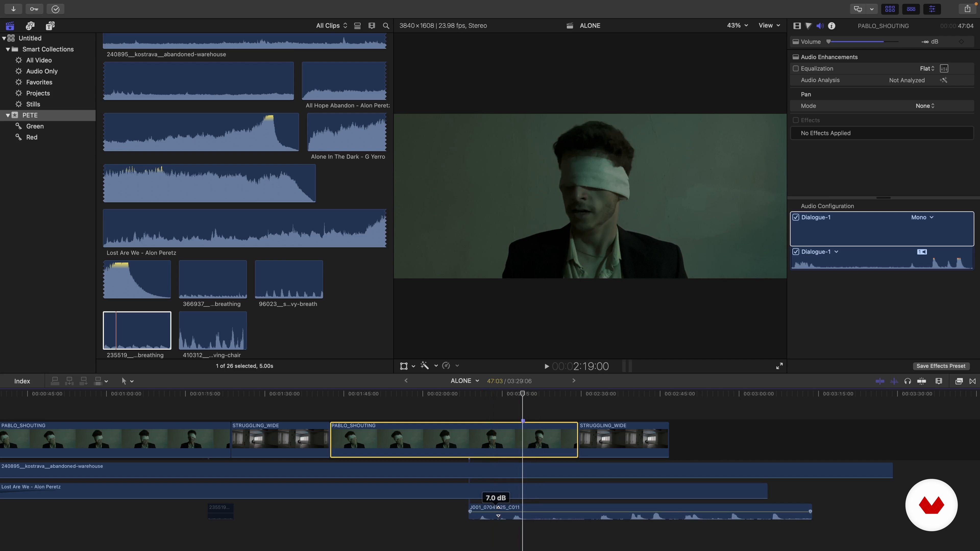Toggle the Timeline panel icon
The height and width of the screenshot is (551, 980).
tap(911, 9)
